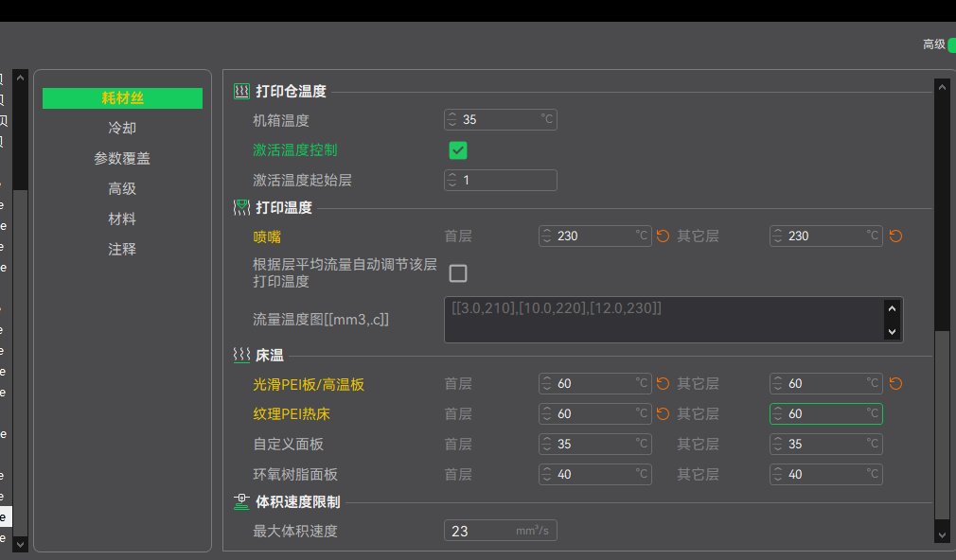
Task: Reset the 光滑PEI板/高温板 其它层 bed temperature
Action: click(x=895, y=384)
